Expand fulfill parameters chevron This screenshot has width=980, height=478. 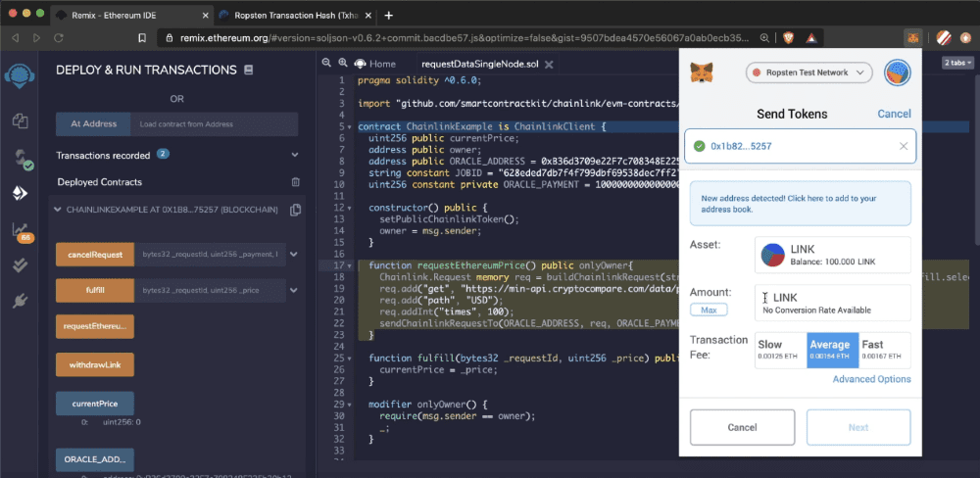(293, 290)
